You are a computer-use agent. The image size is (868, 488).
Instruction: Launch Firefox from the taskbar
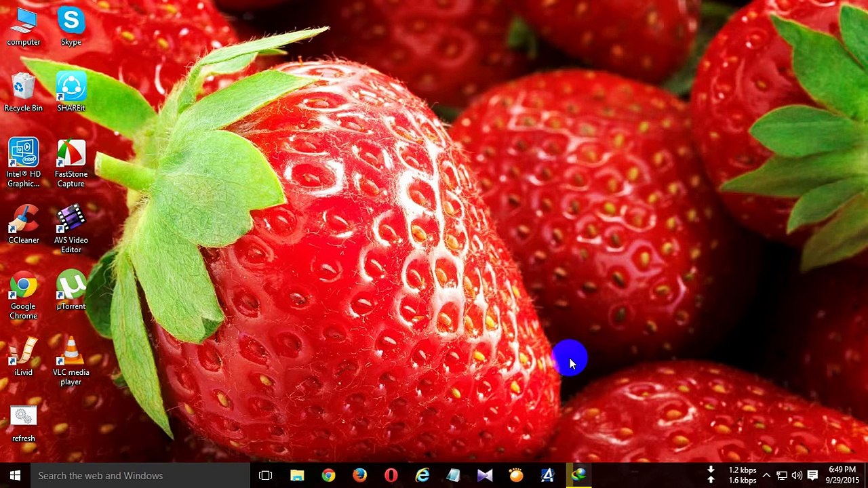click(x=359, y=475)
